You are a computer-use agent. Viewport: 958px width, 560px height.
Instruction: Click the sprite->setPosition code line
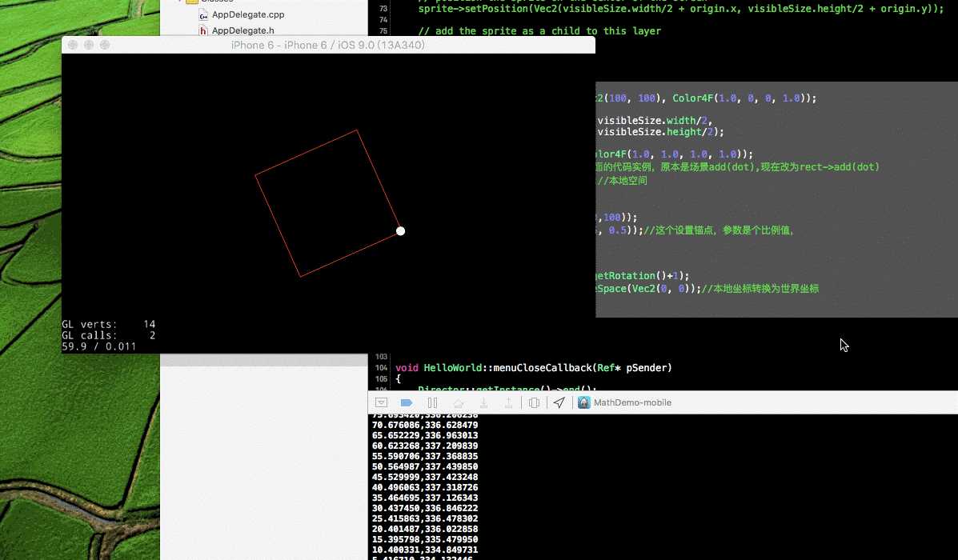pos(680,9)
